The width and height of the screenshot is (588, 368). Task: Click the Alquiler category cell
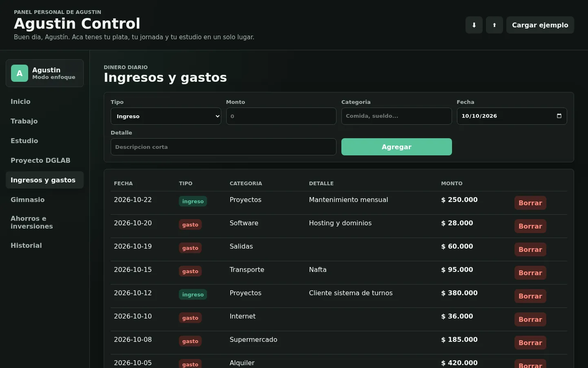242,363
